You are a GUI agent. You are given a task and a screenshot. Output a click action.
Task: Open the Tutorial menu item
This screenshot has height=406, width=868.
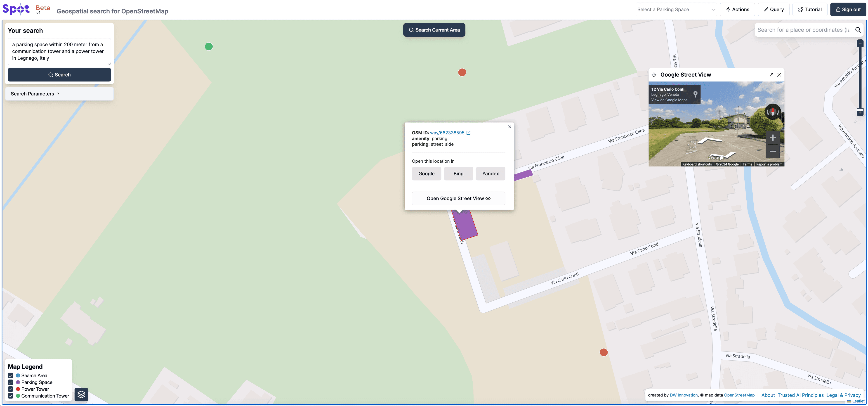[x=810, y=10]
